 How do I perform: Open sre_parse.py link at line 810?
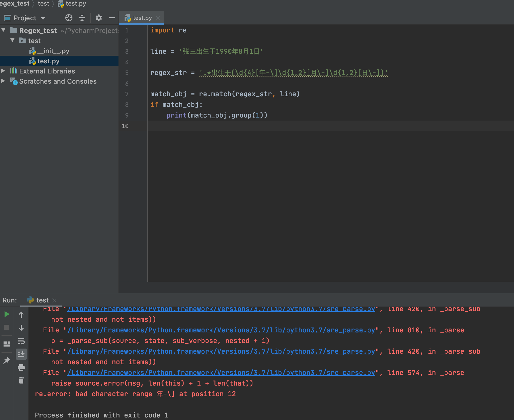(221, 330)
